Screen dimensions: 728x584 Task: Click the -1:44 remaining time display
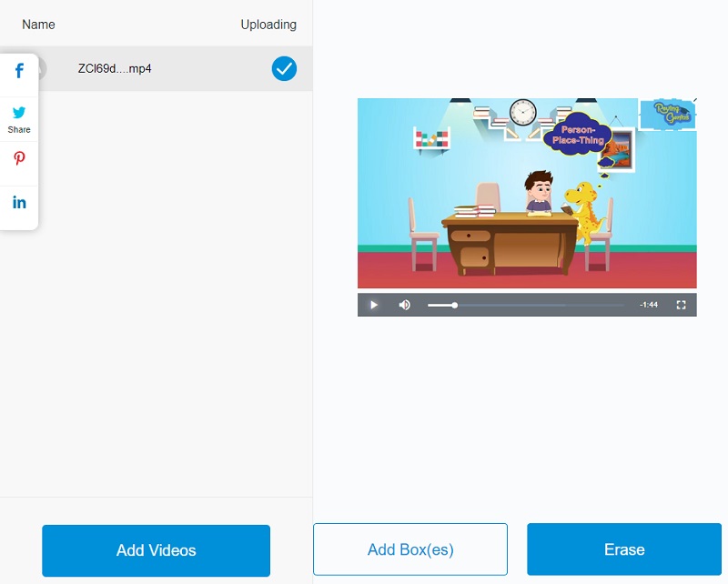click(x=648, y=305)
